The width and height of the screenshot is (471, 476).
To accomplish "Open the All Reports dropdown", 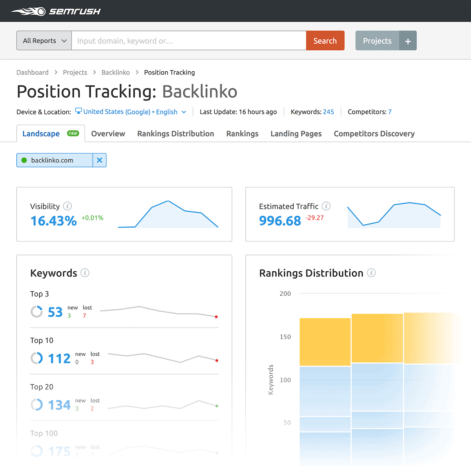I will click(x=44, y=41).
